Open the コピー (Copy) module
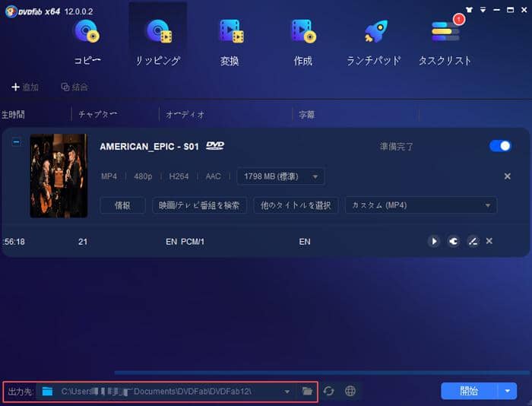Screen dimensions: 532x406 point(87,43)
